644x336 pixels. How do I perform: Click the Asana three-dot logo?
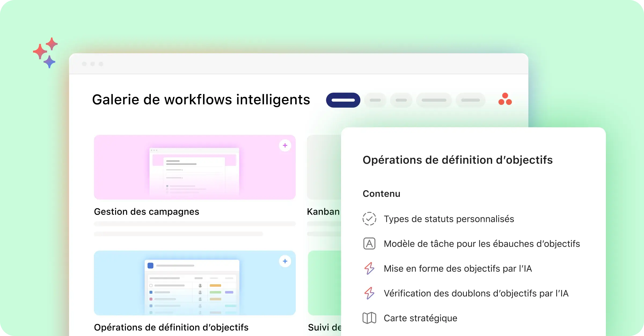pos(505,99)
